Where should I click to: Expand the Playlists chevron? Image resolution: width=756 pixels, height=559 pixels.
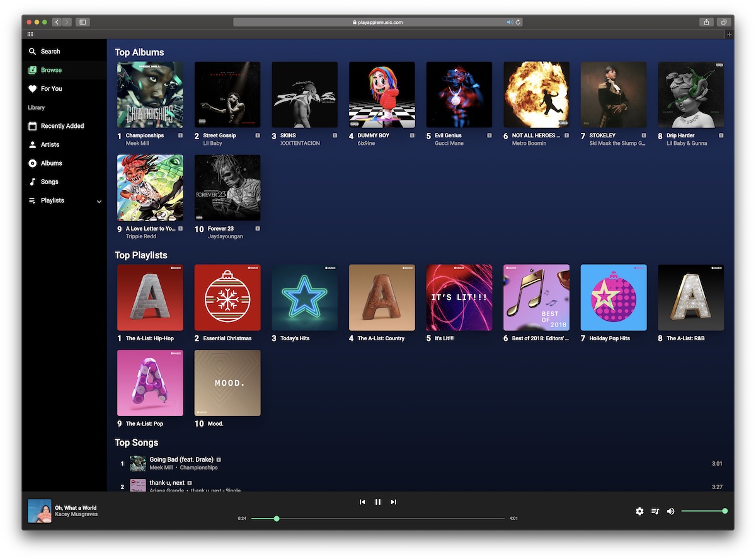pyautogui.click(x=99, y=201)
